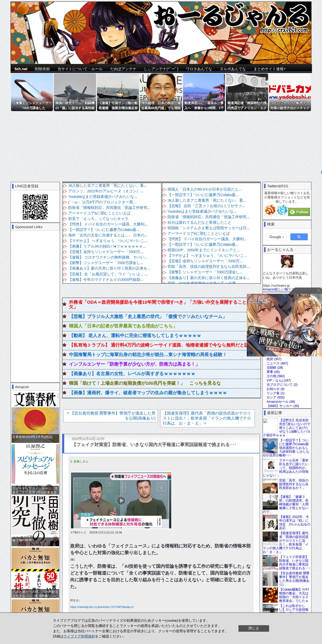Screen dimensions: 322x644
Task: Open 当サイトについて・ルール menu item
Action: point(80,69)
